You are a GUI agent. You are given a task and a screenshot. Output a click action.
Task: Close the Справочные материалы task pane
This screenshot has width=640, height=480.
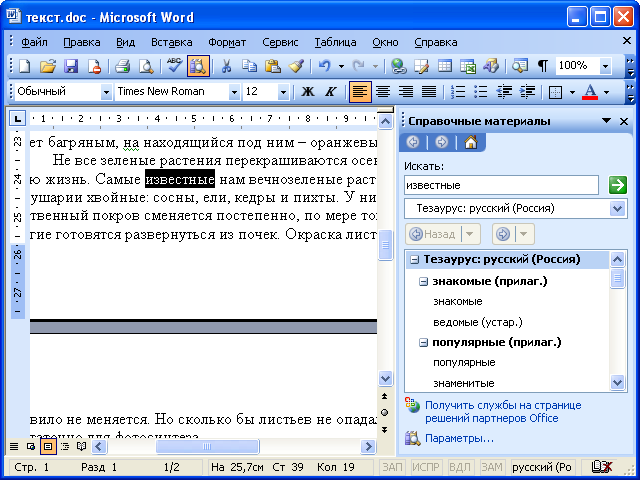pyautogui.click(x=624, y=121)
